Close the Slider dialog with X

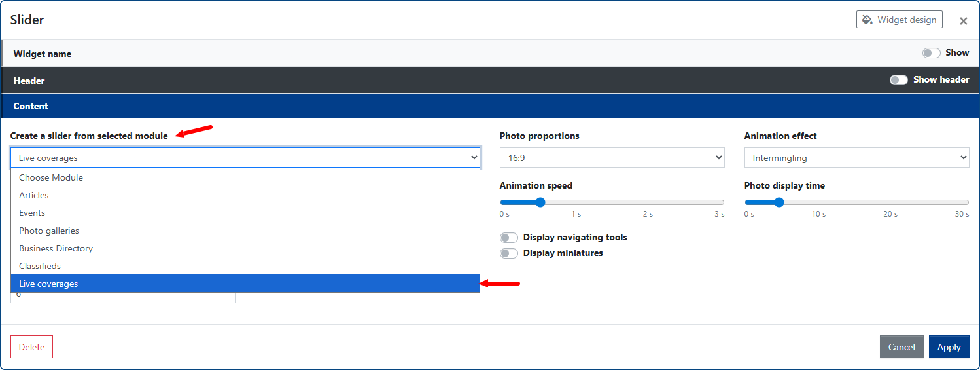(963, 21)
